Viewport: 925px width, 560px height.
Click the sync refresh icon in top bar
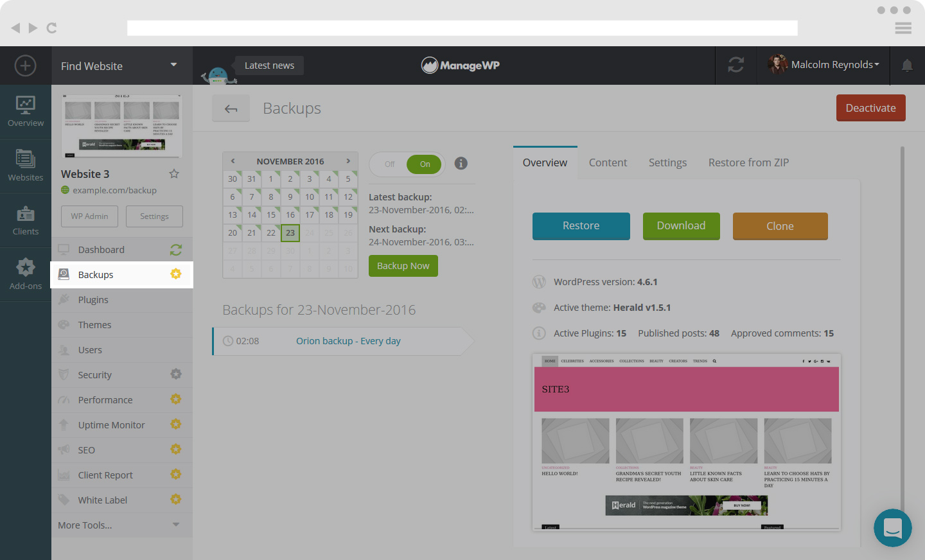tap(736, 65)
